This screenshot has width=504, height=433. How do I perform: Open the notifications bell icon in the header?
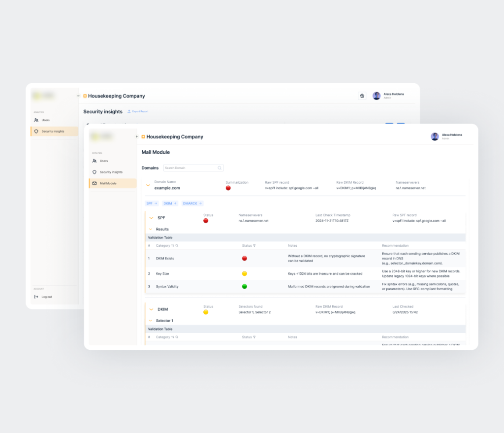(x=362, y=96)
